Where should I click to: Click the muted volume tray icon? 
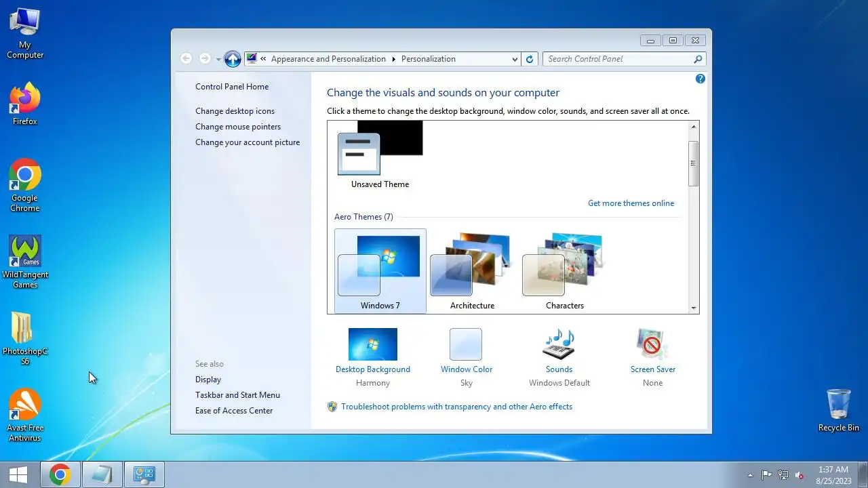[x=800, y=475]
